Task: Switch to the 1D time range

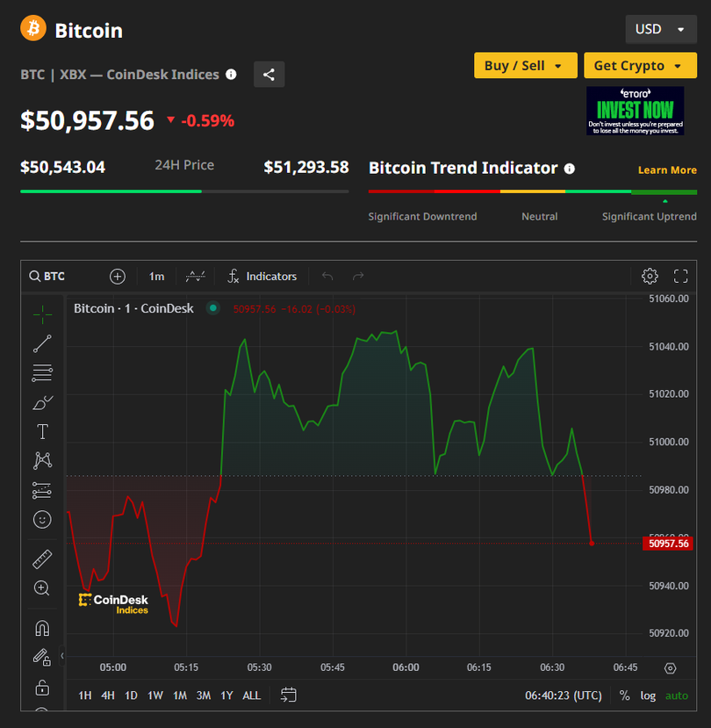Action: click(131, 695)
